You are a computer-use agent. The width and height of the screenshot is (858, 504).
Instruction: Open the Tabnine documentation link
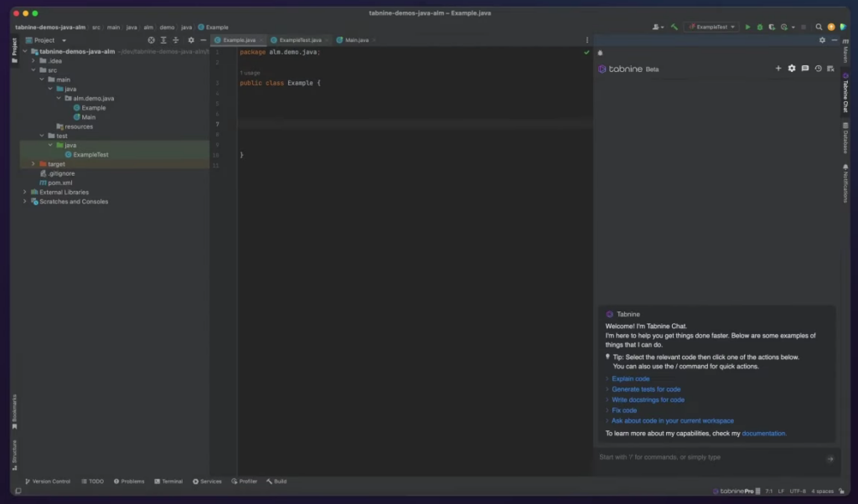[x=763, y=434]
